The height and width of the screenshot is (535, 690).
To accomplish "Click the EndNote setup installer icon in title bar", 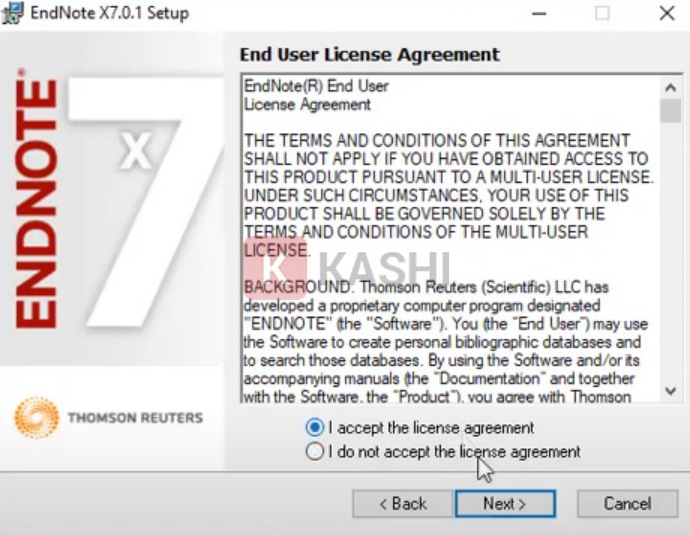I will pos(12,13).
